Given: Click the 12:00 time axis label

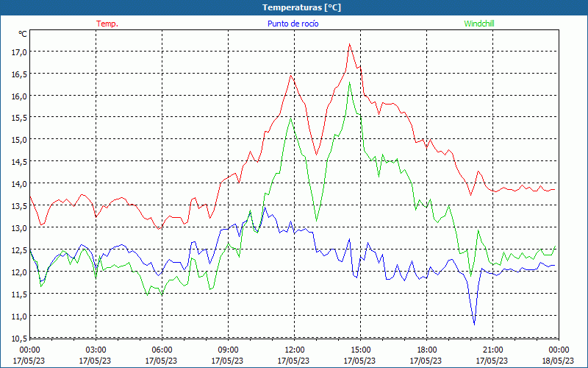Looking at the screenshot, I should pos(294,350).
